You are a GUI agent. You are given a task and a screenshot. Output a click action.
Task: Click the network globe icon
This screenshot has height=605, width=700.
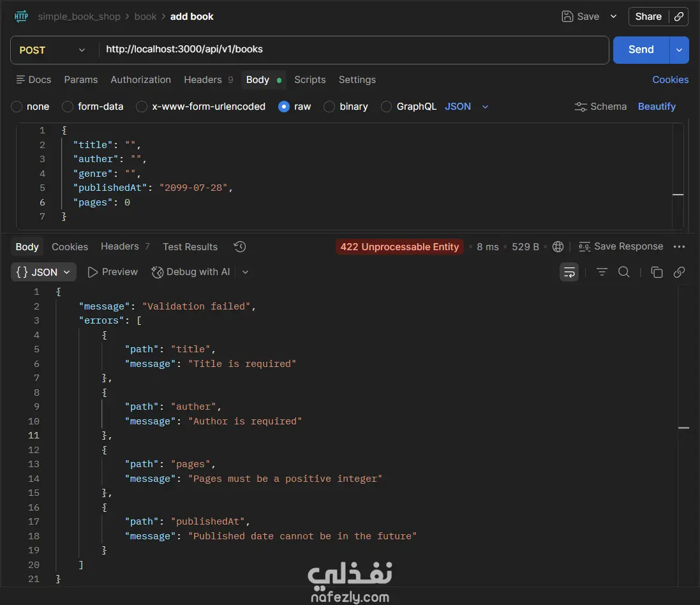coord(558,246)
